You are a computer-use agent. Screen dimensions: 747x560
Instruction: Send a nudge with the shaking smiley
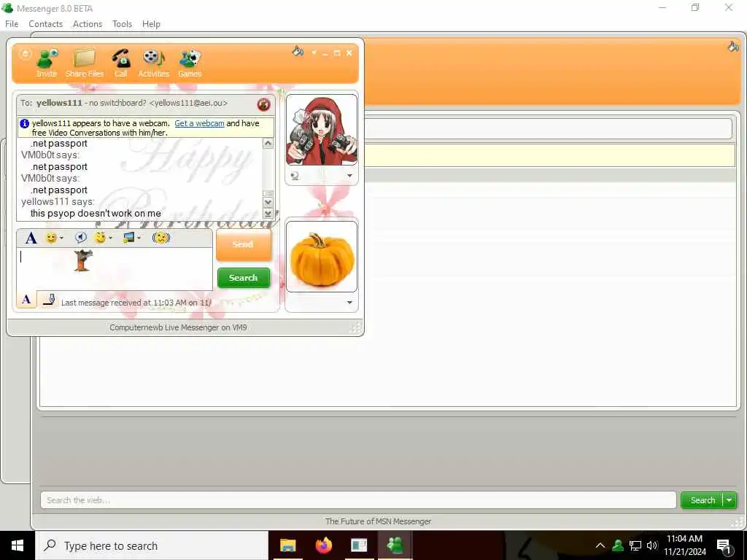161,237
